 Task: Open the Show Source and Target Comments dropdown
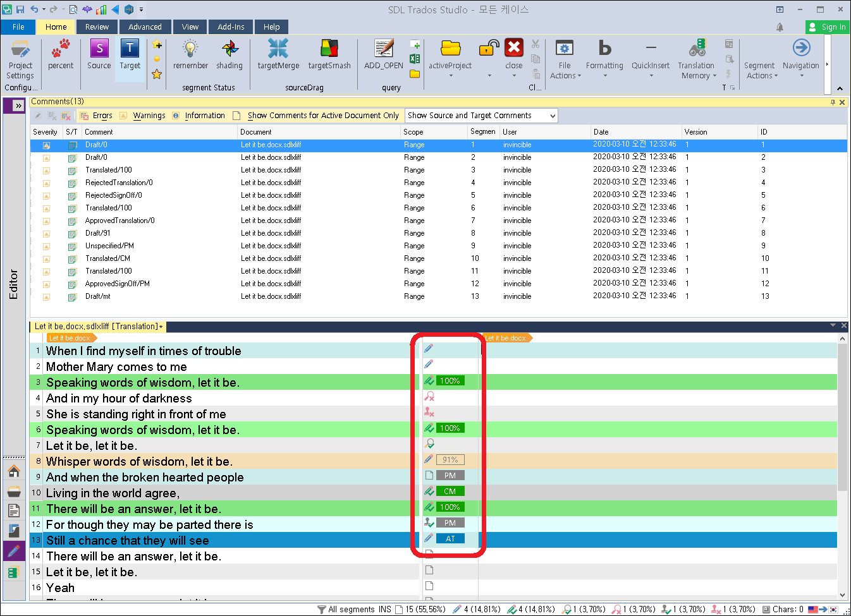(x=481, y=116)
